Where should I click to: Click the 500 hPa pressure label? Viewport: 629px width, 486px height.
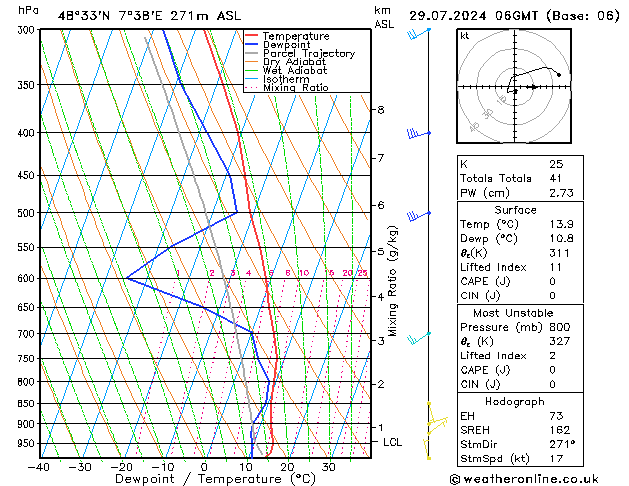click(x=28, y=213)
